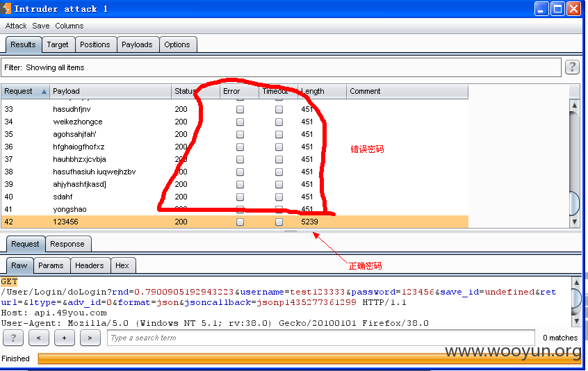The width and height of the screenshot is (588, 371).
Task: Click the plus search options button
Action: click(x=64, y=338)
